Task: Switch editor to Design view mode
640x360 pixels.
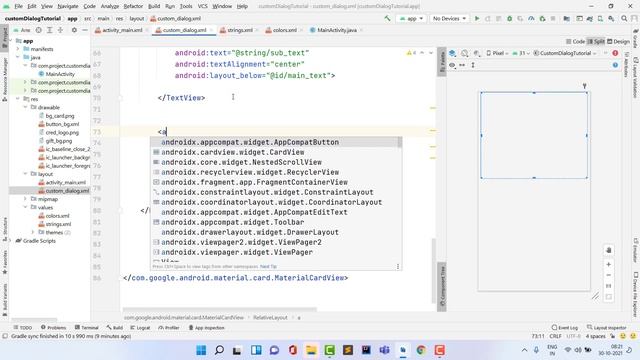Action: (x=618, y=42)
